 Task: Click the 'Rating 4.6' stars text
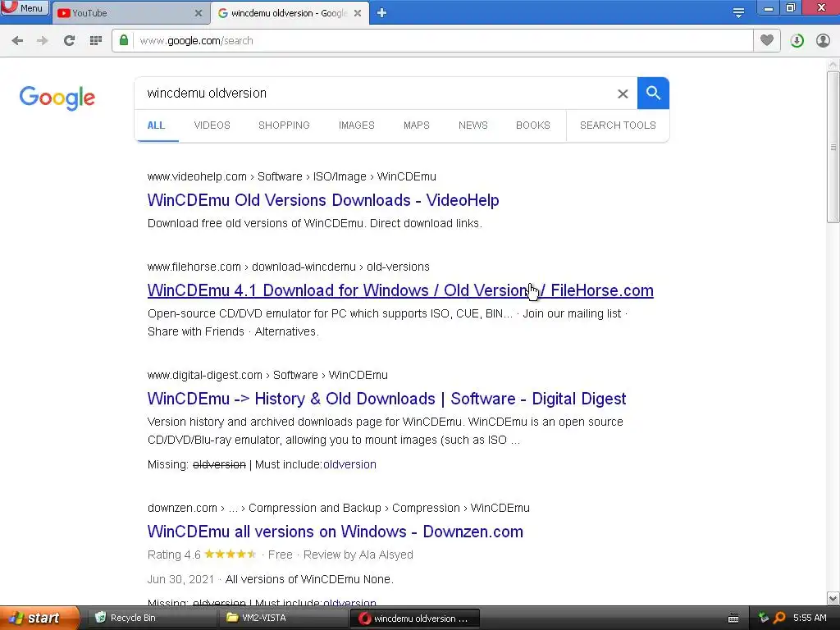202,555
